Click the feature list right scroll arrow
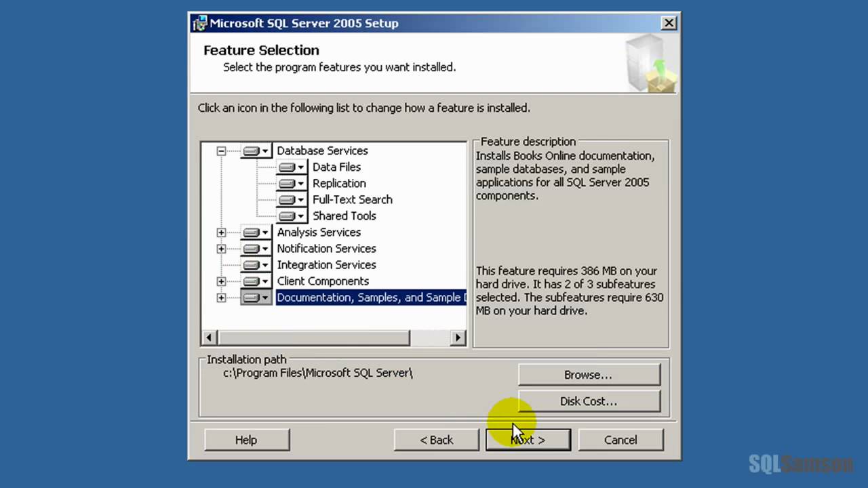The height and width of the screenshot is (488, 868). (x=458, y=337)
